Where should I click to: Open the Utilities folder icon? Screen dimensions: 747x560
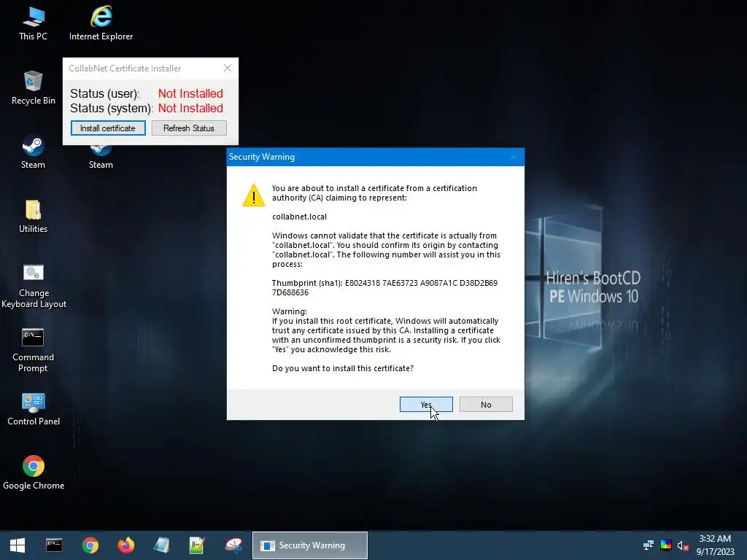coord(33,217)
